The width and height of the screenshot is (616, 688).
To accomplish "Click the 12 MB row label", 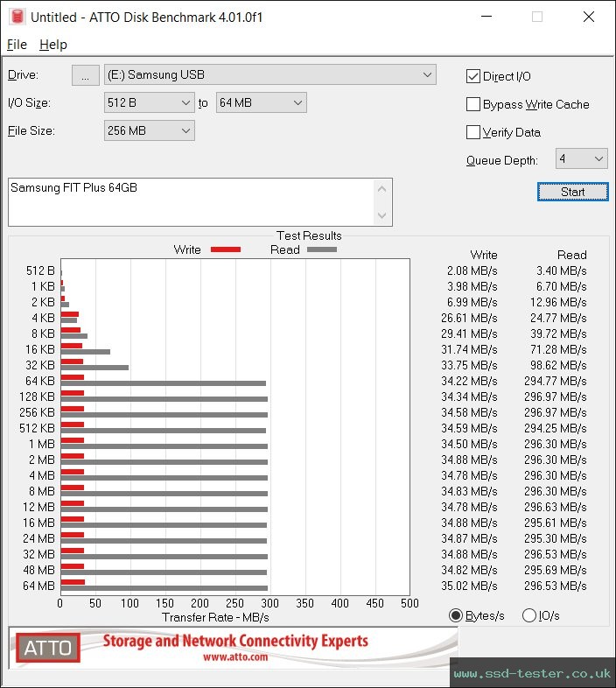I will [38, 507].
